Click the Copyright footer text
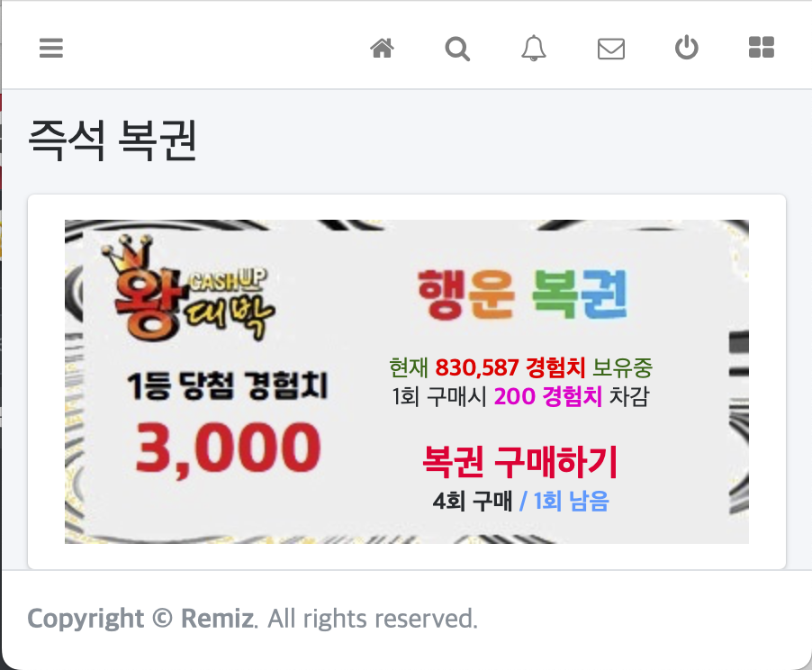The image size is (812, 670). pos(86,619)
